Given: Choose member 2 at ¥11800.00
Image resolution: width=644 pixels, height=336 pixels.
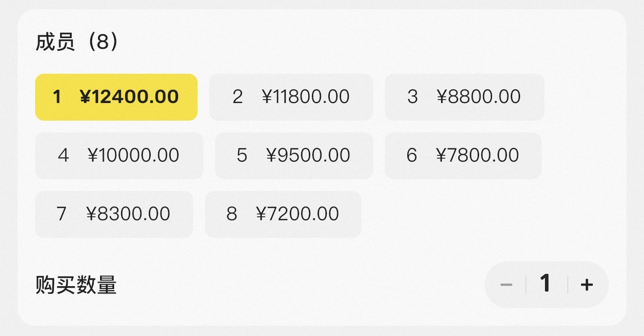Looking at the screenshot, I should [291, 97].
